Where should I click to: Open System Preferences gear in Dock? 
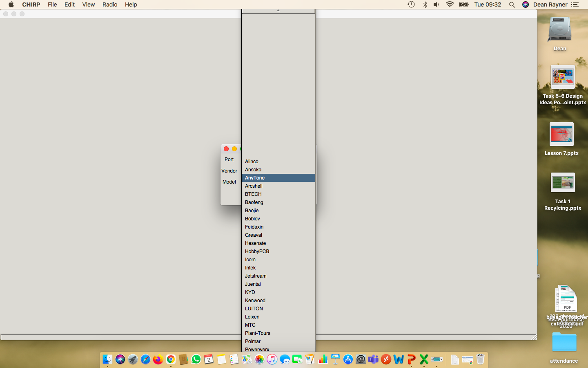pyautogui.click(x=361, y=359)
